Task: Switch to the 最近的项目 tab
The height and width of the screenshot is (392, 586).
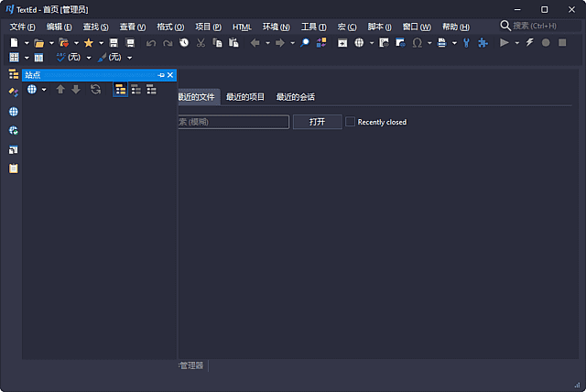Action: tap(245, 97)
